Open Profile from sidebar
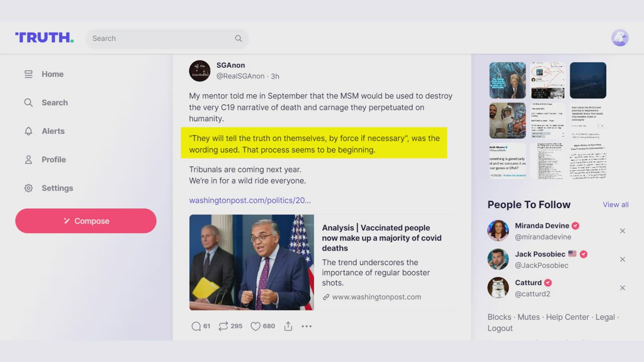Viewport: 644px width, 362px height. pos(53,160)
